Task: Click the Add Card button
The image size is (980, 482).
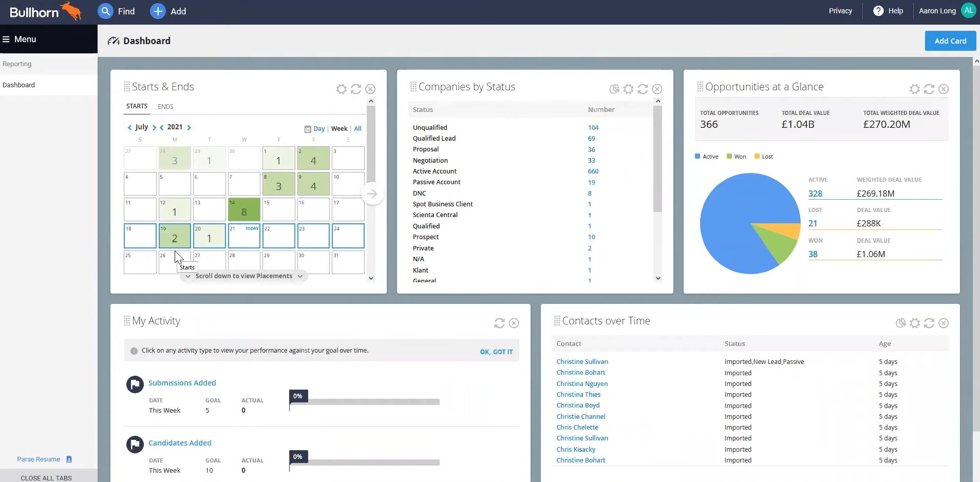Action: [950, 41]
